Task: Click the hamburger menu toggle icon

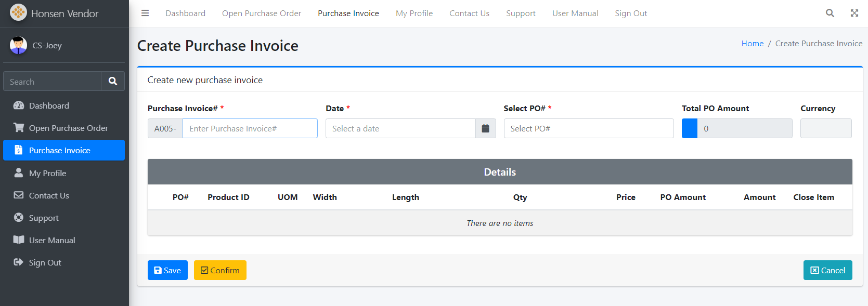Action: click(145, 14)
